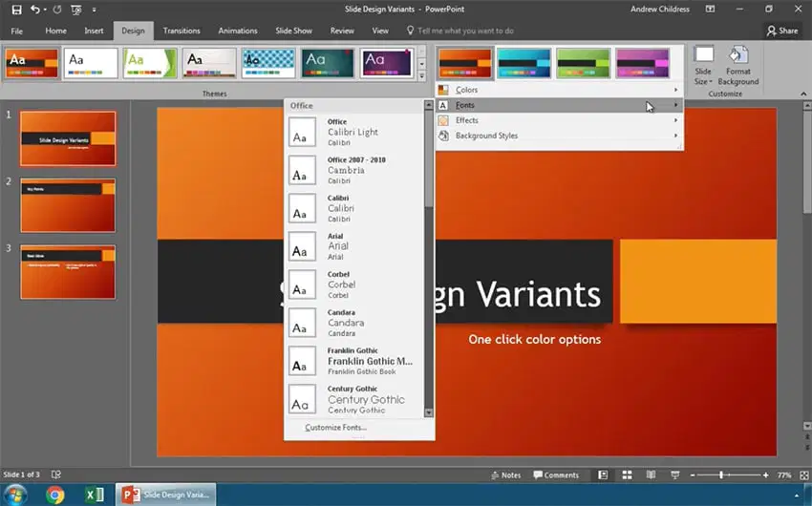Click the Save icon in Quick Access Toolbar

point(16,10)
